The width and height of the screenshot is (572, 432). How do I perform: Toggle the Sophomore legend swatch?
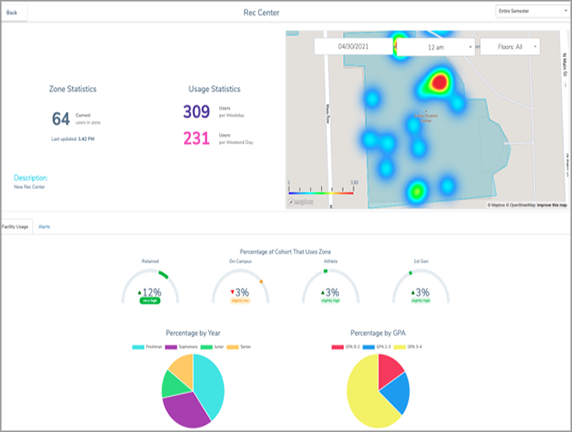point(171,347)
